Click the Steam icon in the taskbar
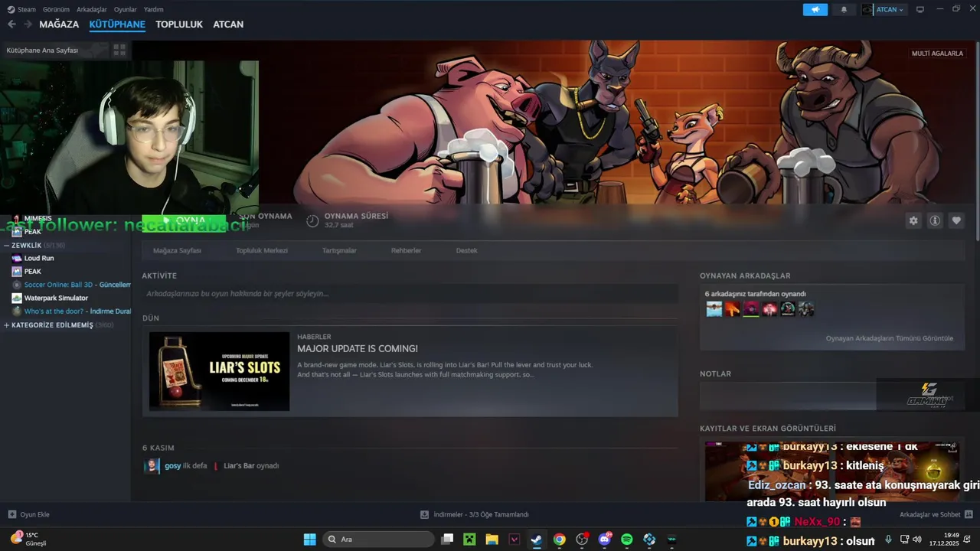Viewport: 980px width, 551px height. (x=537, y=540)
